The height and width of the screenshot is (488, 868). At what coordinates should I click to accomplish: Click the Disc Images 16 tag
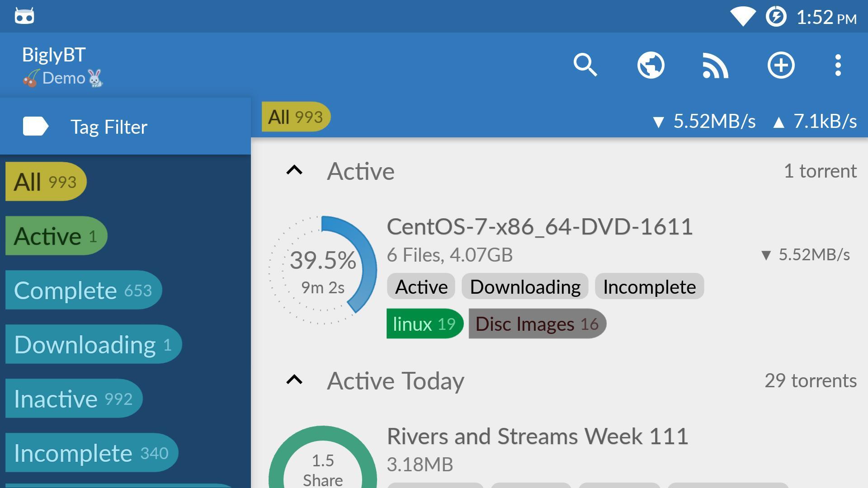pos(538,324)
